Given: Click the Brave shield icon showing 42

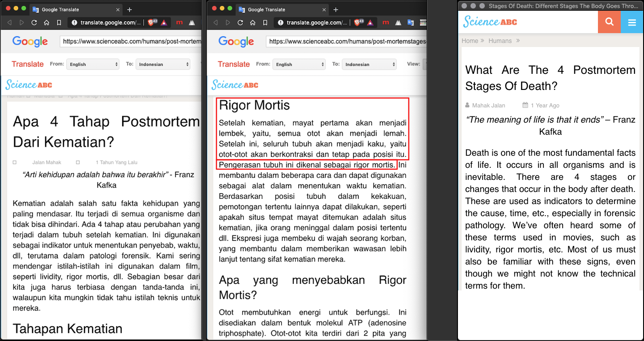Looking at the screenshot, I should [152, 22].
